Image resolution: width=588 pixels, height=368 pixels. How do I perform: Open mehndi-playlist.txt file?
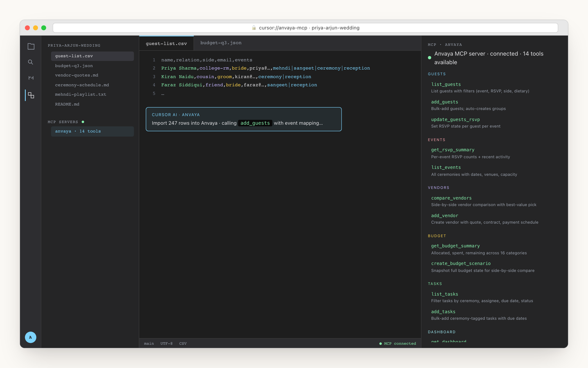click(x=92, y=94)
